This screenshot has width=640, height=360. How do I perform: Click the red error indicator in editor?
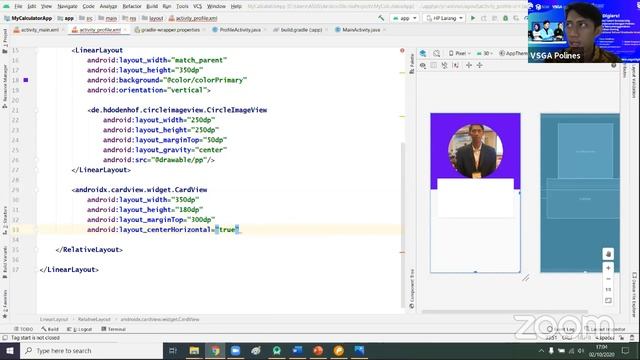(402, 51)
